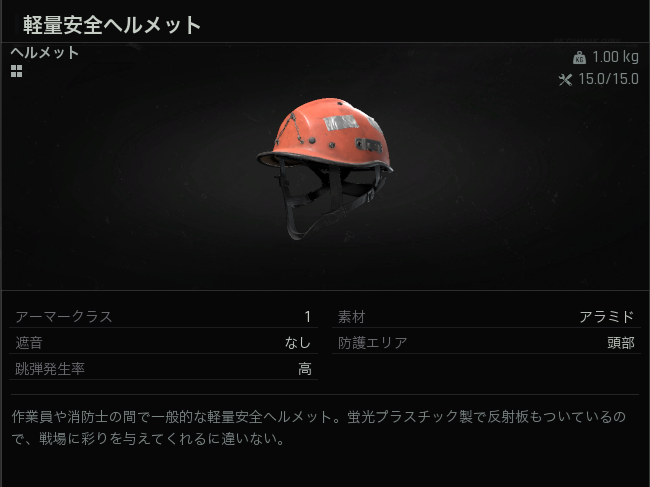Click the 頭部 protection area value
The height and width of the screenshot is (487, 650).
point(621,343)
